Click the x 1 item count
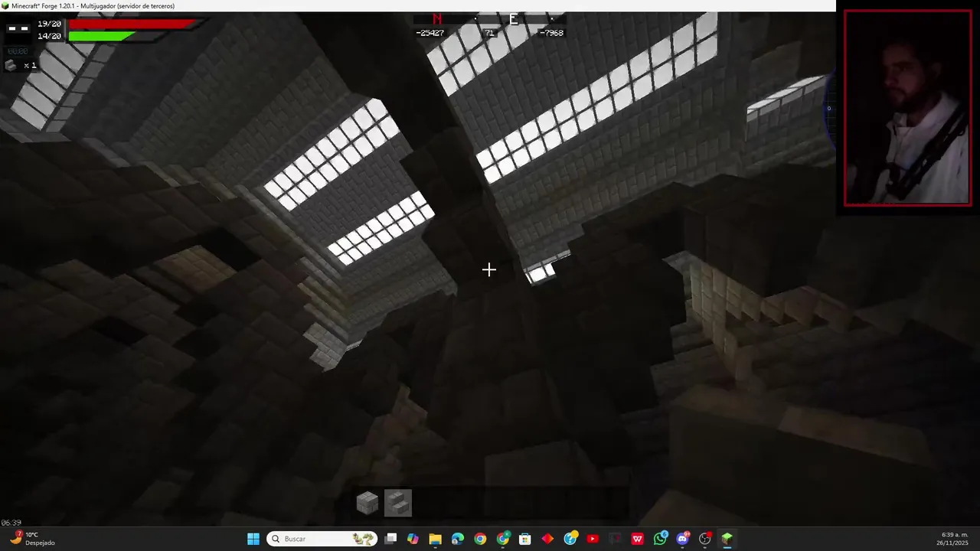 30,66
